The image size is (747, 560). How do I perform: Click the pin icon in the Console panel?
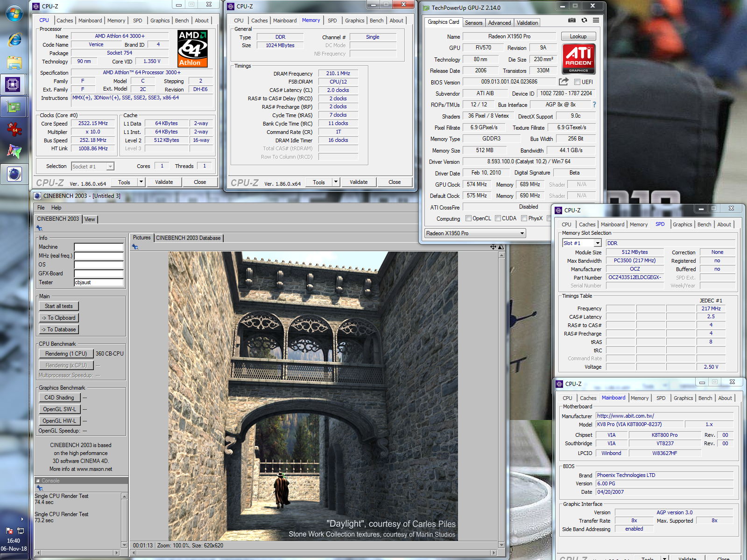[40, 488]
